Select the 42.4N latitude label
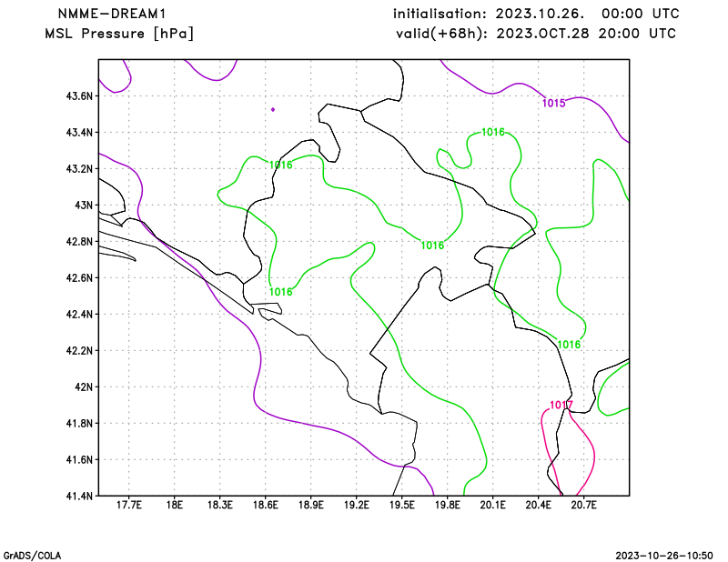Image resolution: width=728 pixels, height=562 pixels. (x=79, y=314)
